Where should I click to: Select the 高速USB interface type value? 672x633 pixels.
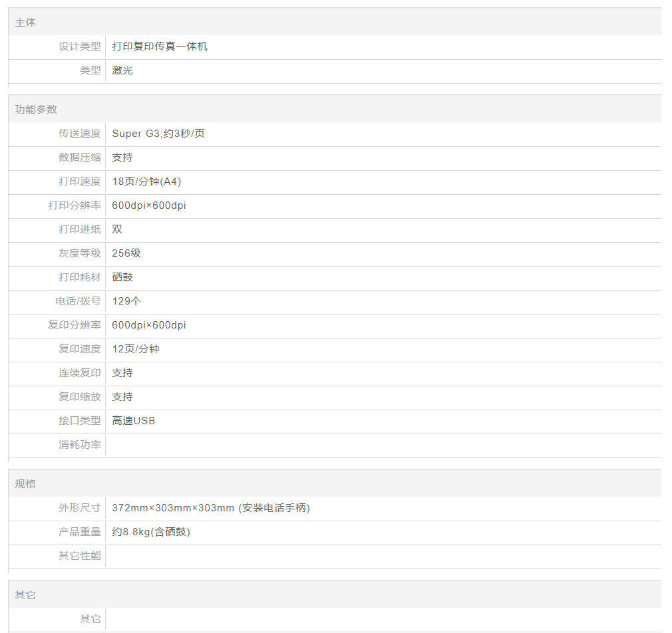[134, 421]
